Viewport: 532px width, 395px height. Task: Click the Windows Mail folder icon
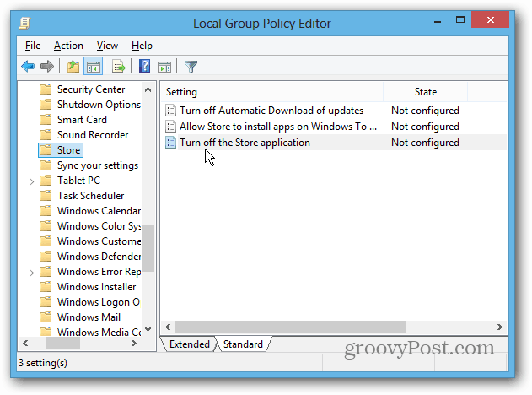pyautogui.click(x=46, y=317)
